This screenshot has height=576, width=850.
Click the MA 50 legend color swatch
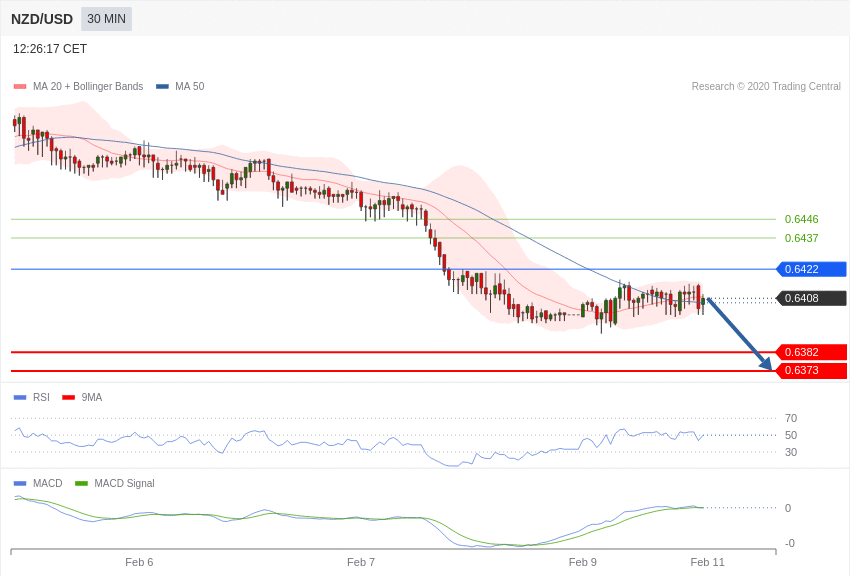click(x=162, y=87)
